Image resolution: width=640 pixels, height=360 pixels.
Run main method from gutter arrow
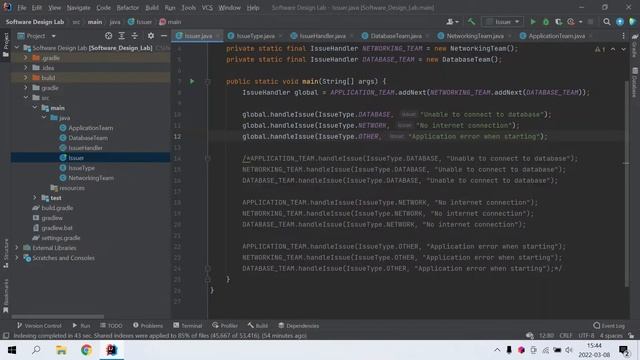pyautogui.click(x=192, y=81)
